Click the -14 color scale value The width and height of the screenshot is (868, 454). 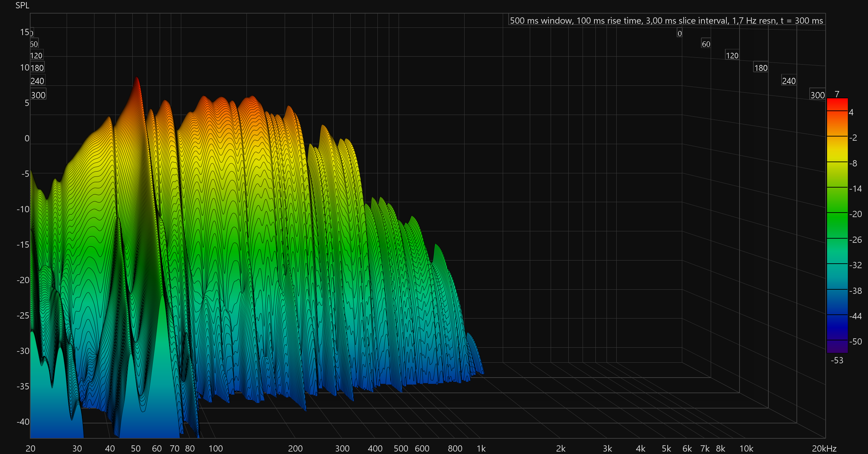point(856,189)
